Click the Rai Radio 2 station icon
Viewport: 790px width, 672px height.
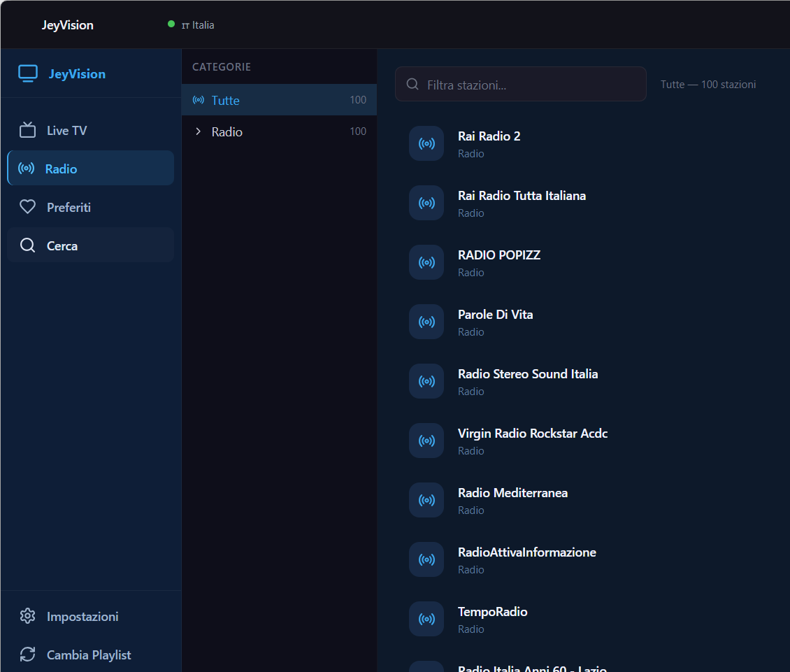coord(426,143)
